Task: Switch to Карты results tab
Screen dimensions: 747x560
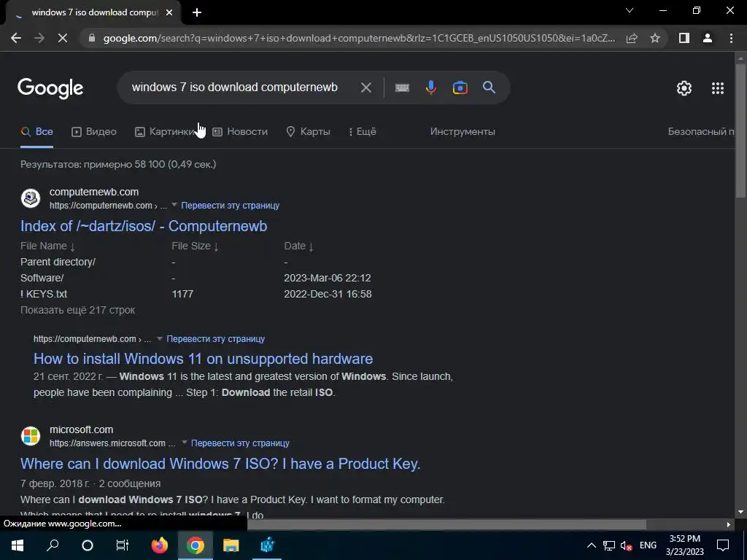Action: [309, 131]
